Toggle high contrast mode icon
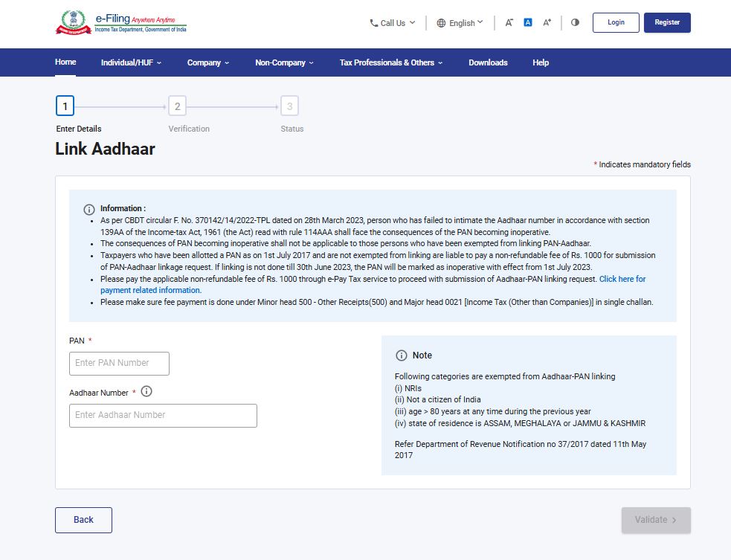This screenshot has width=731, height=560. tap(575, 22)
